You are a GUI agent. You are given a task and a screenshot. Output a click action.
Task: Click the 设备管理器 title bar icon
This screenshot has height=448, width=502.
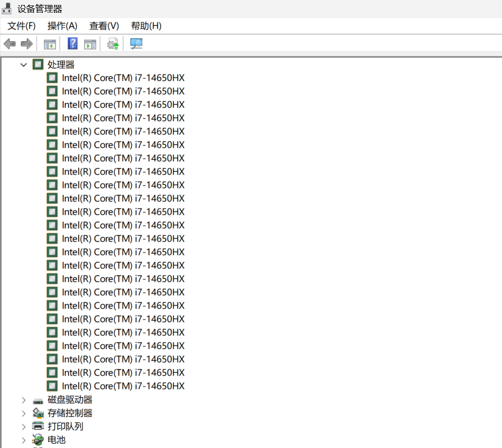click(7, 8)
